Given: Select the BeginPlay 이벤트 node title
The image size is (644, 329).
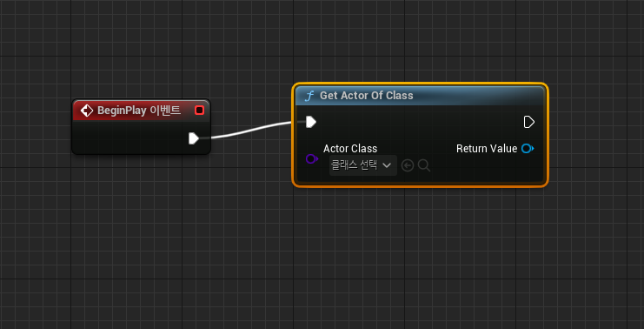Looking at the screenshot, I should (139, 111).
